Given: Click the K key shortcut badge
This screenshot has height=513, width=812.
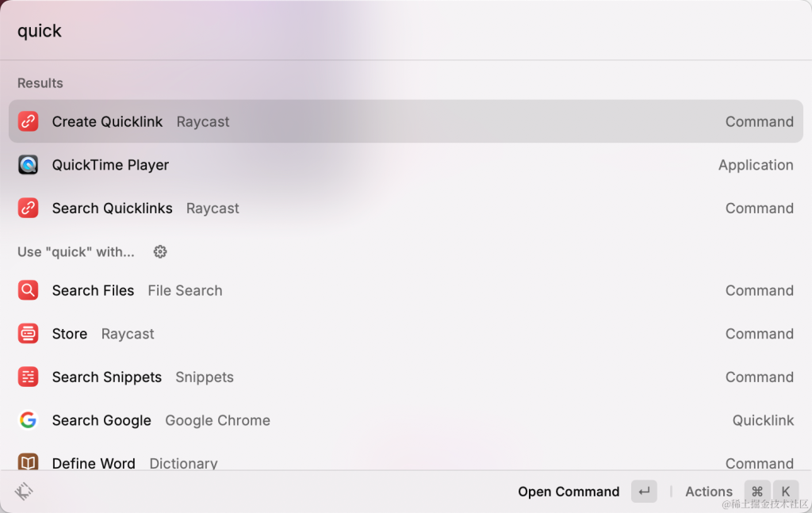Looking at the screenshot, I should point(786,492).
